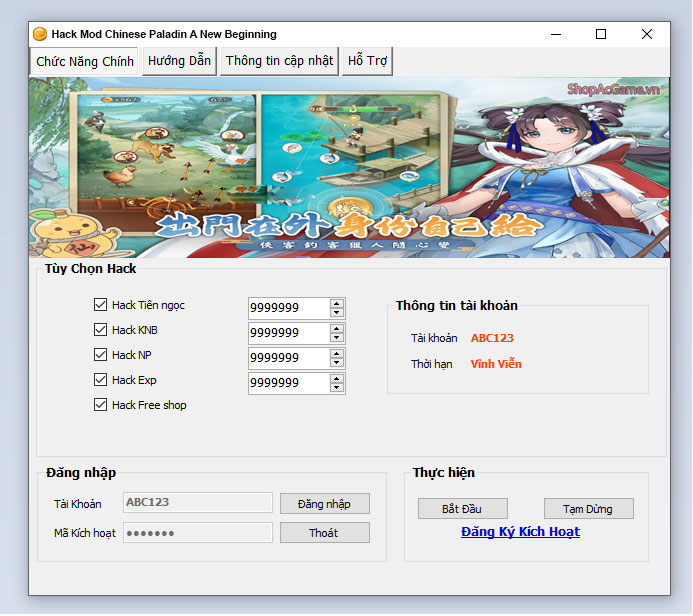Click the Mã Kích hoạt password field
The image size is (693, 616).
pos(198,533)
